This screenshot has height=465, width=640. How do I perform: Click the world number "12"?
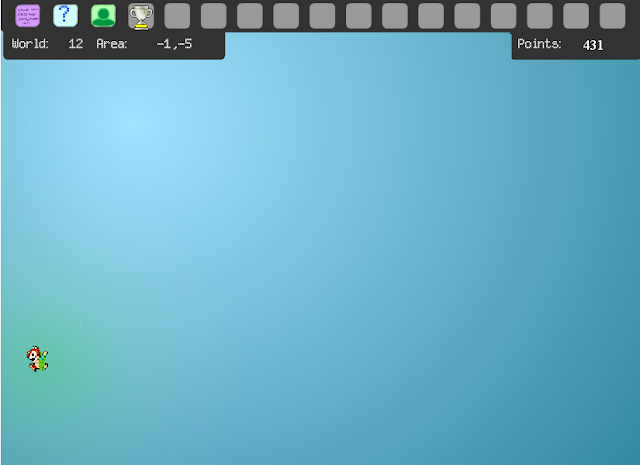(76, 44)
